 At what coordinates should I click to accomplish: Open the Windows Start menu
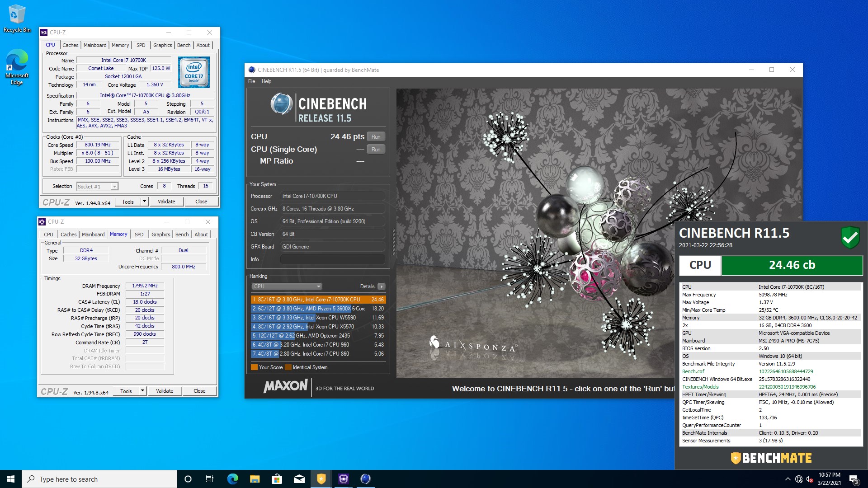click(11, 479)
